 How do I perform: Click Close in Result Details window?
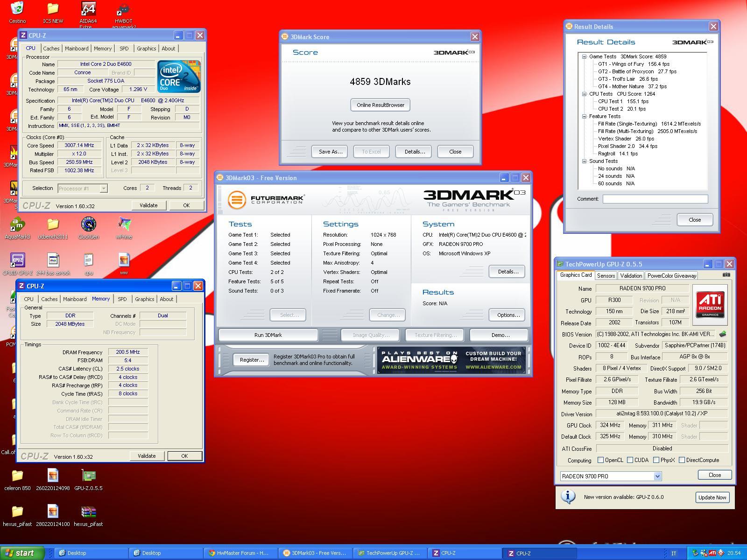[x=695, y=220]
